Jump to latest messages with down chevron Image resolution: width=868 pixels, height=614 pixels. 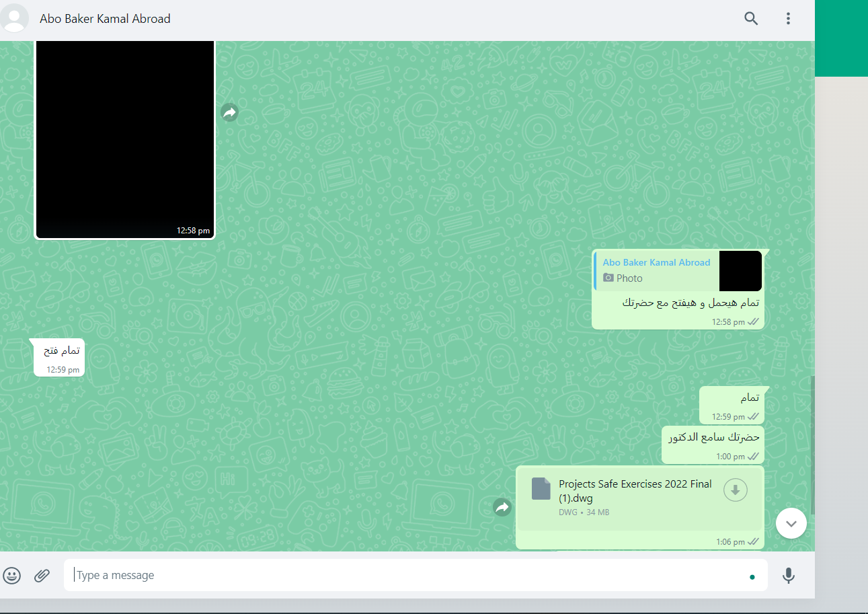[x=791, y=523]
